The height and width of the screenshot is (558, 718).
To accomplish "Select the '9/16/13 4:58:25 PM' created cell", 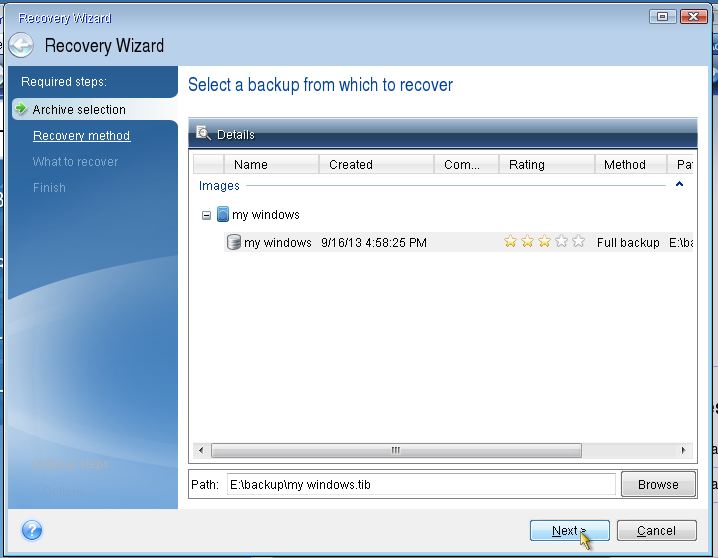I will pos(374,243).
